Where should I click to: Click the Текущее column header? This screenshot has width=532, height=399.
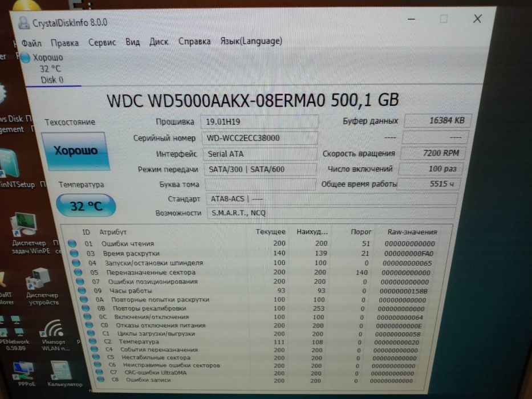[270, 232]
